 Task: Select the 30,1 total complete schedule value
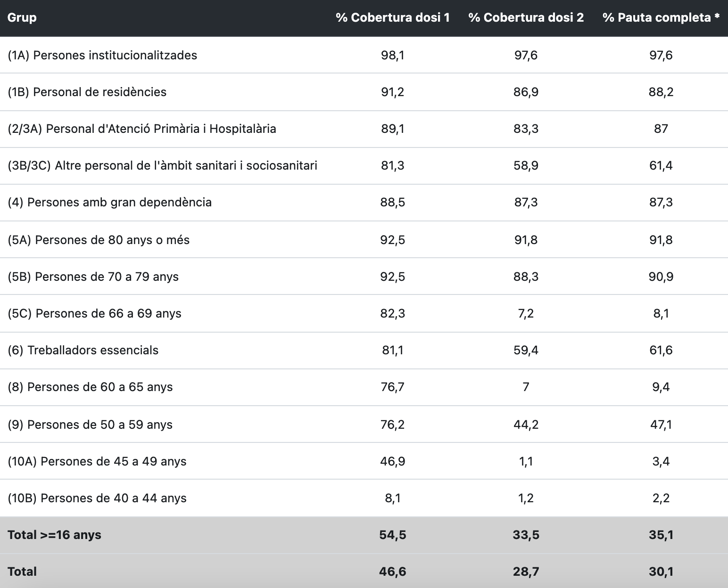coord(661,572)
